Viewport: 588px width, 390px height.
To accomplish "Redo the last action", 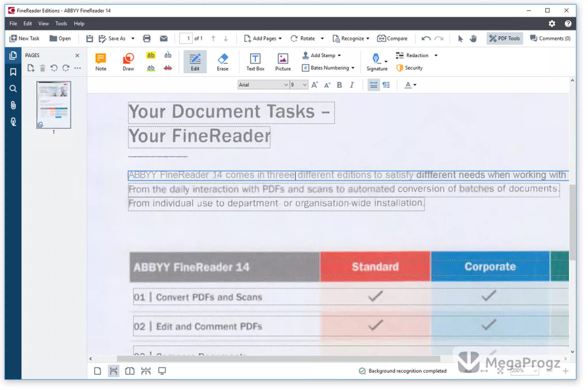I will click(439, 39).
